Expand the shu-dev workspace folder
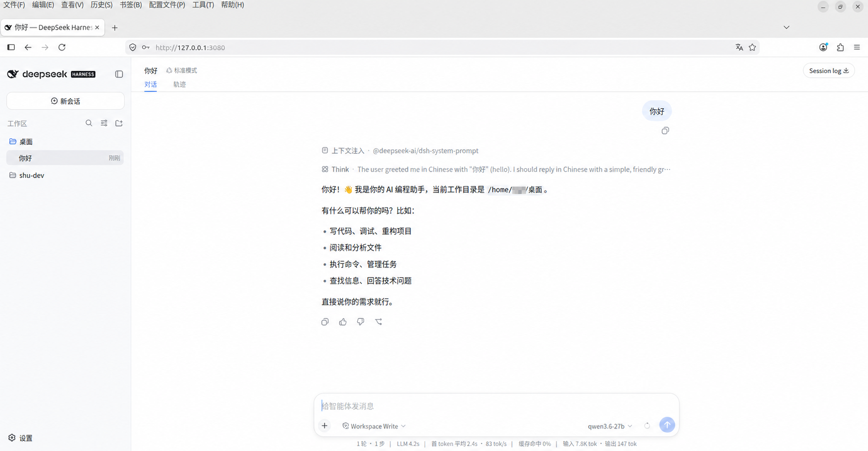The height and width of the screenshot is (451, 868). point(65,175)
